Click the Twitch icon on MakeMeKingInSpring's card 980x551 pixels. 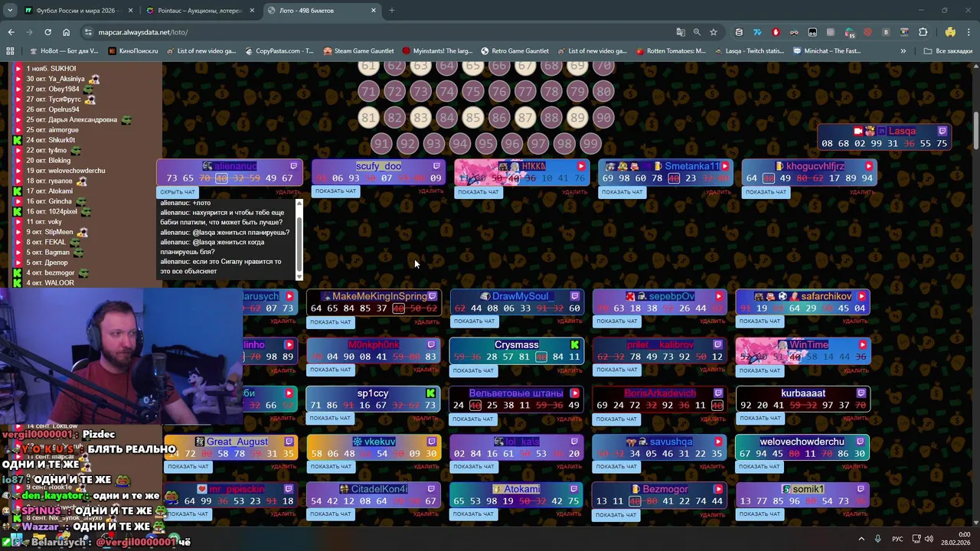point(432,296)
